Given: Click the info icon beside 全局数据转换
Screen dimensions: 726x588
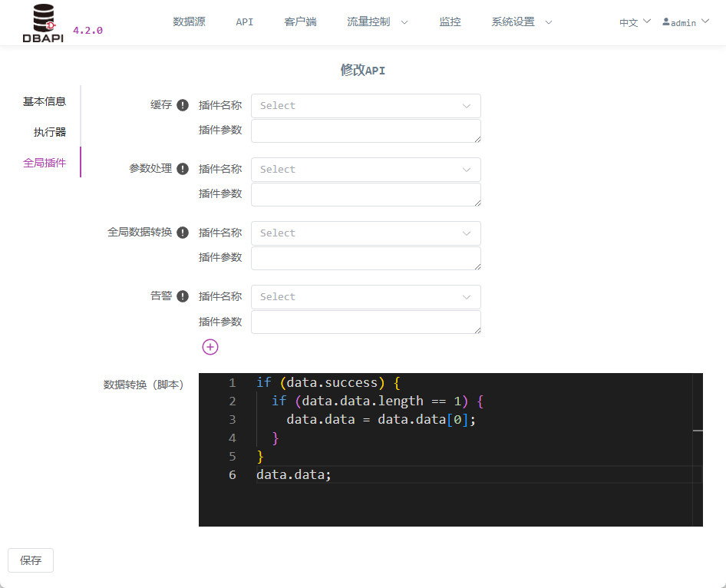Looking at the screenshot, I should 183,233.
